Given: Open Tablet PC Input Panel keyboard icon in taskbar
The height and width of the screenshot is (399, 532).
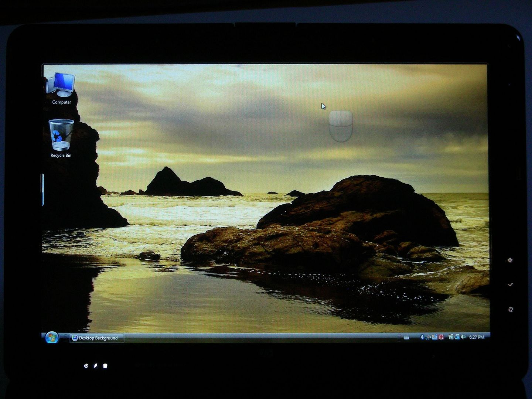Looking at the screenshot, I should pyautogui.click(x=406, y=338).
